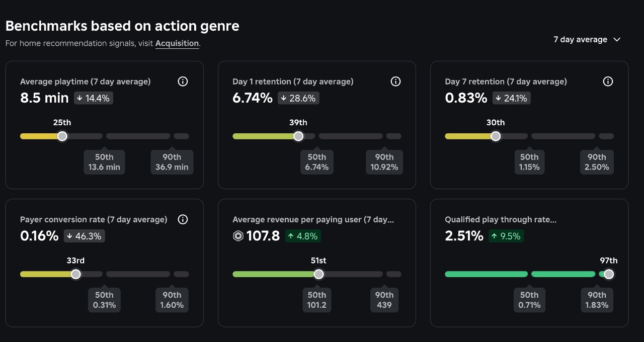The width and height of the screenshot is (644, 342).
Task: Expand the 7 day average dropdown
Action: (x=587, y=40)
